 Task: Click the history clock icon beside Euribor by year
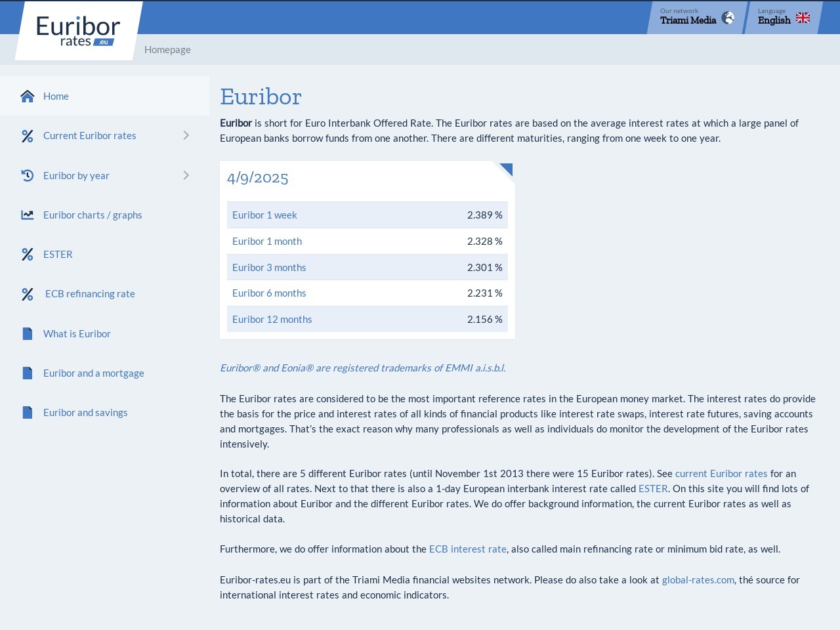[28, 175]
